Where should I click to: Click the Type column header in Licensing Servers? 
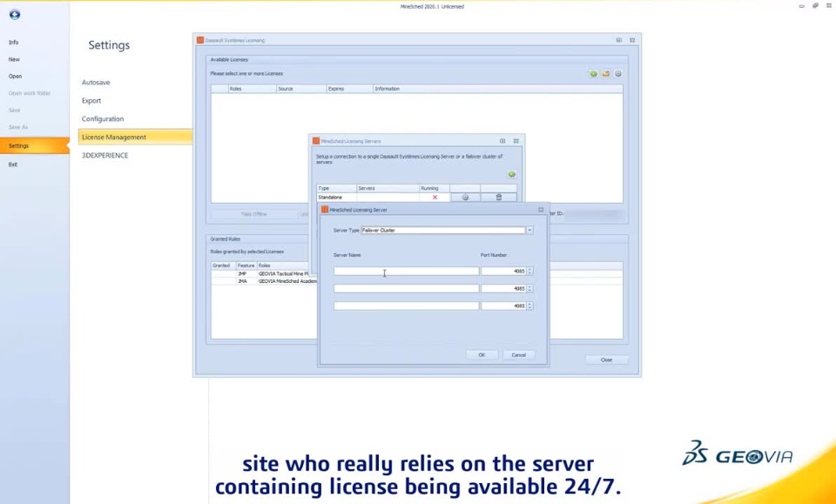click(x=336, y=188)
